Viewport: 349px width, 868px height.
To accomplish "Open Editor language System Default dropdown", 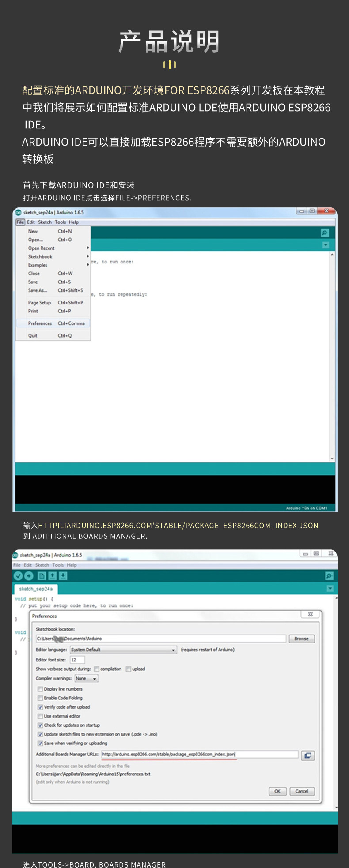I will coord(124,650).
